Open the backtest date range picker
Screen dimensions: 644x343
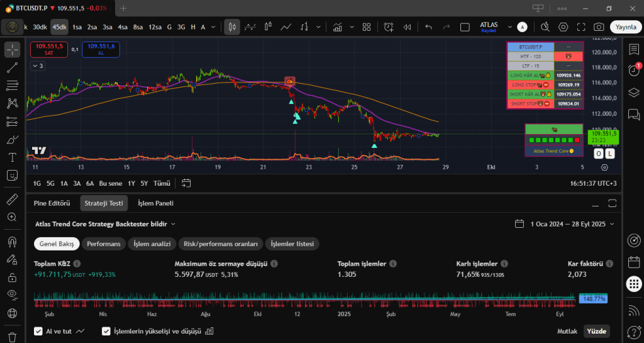pos(564,223)
